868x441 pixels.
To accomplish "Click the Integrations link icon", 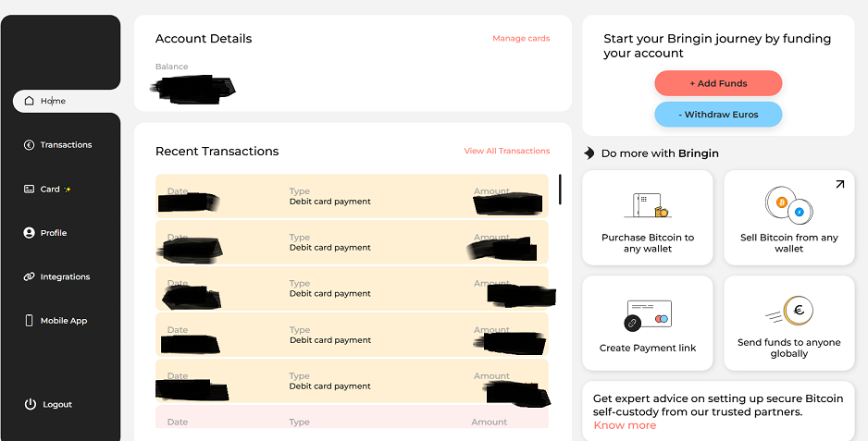I will (29, 276).
